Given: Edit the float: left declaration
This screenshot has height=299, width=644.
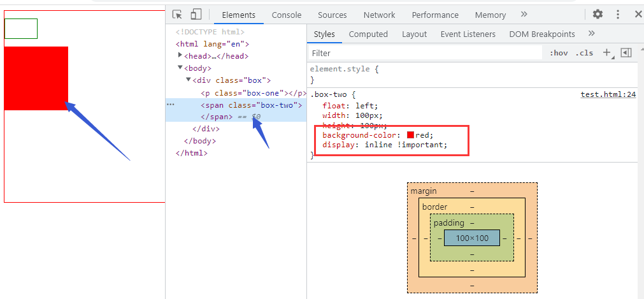Looking at the screenshot, I should point(350,106).
